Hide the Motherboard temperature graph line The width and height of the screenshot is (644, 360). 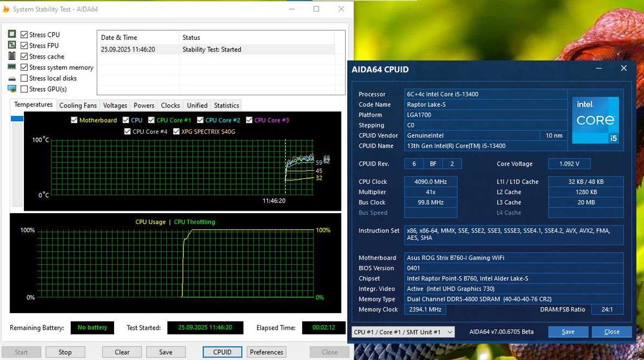74,120
